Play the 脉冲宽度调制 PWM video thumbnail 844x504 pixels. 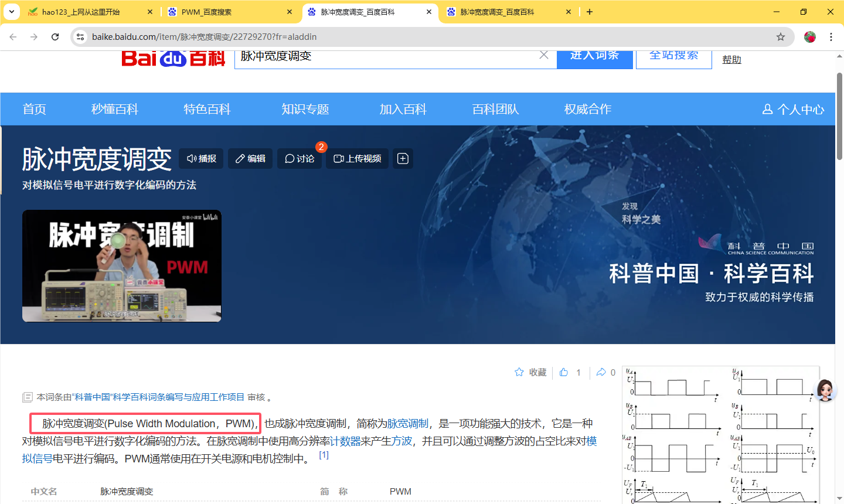point(122,266)
